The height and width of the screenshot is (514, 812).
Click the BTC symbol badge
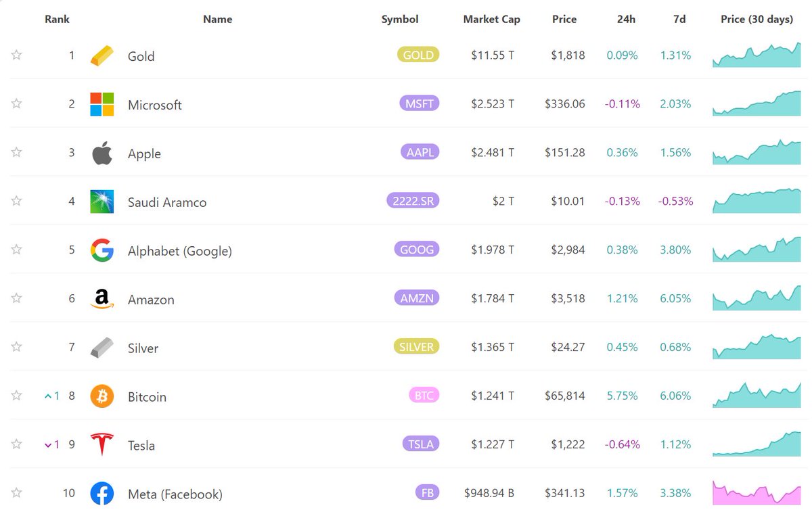[x=424, y=396]
